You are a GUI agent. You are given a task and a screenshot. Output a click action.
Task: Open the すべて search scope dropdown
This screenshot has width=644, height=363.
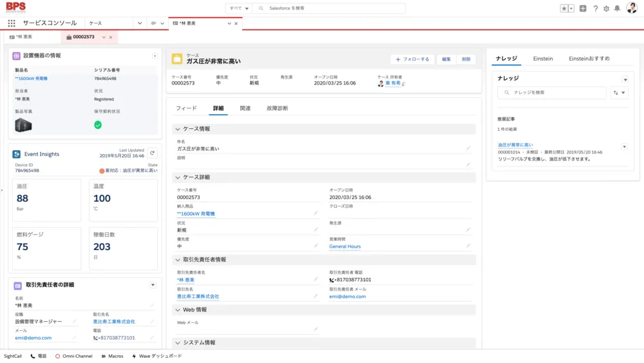point(239,8)
